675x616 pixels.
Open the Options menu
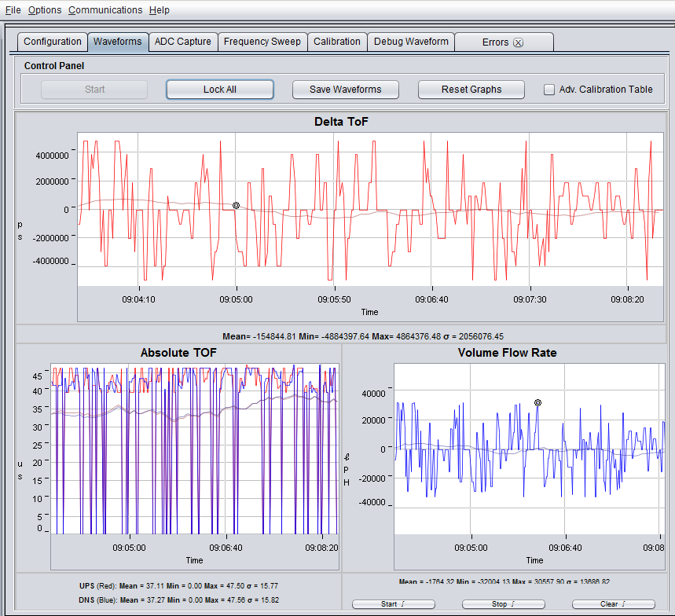tap(44, 10)
